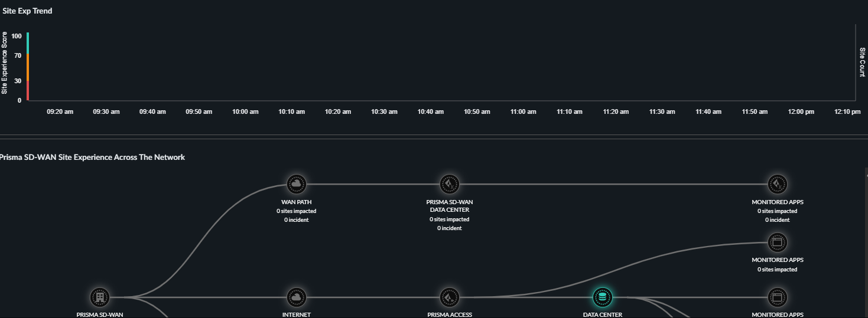
Task: Click the 09:30 am time label
Action: (106, 112)
